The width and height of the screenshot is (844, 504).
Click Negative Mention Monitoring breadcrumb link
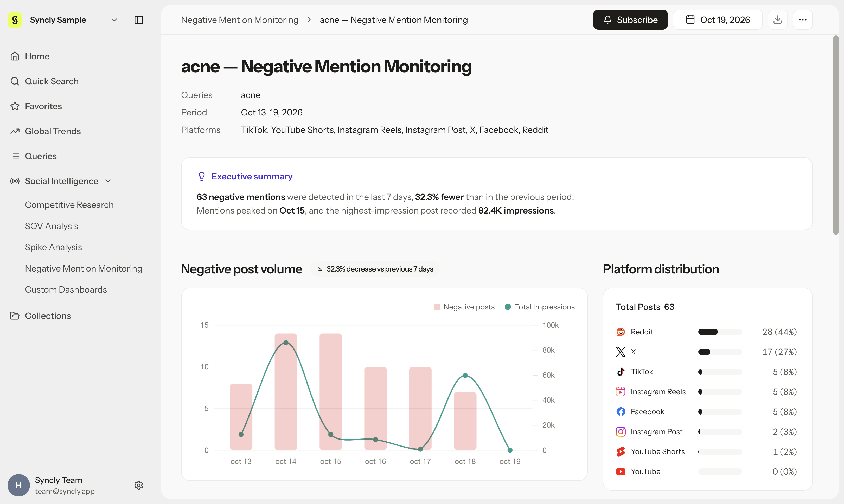click(x=240, y=20)
